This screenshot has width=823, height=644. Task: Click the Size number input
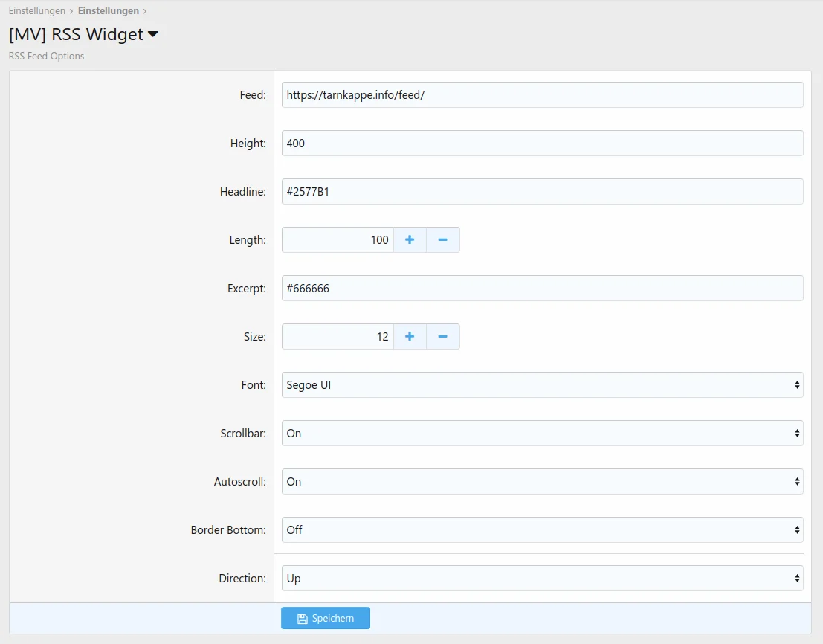(338, 337)
